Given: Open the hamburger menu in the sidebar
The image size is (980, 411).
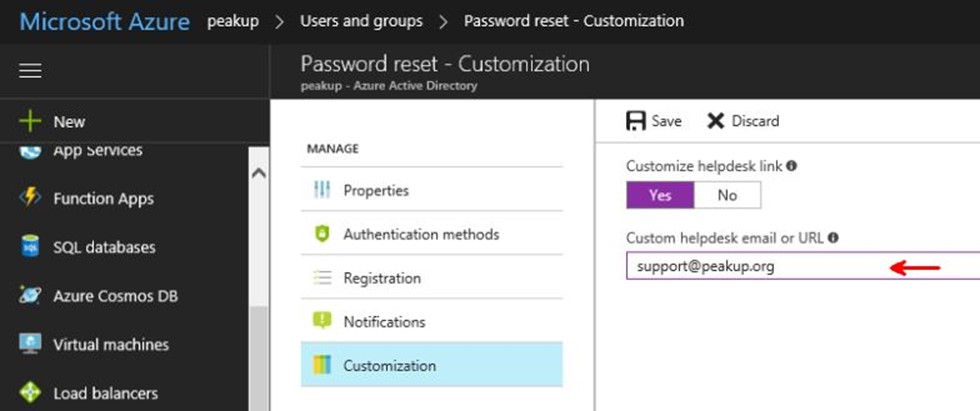Looking at the screenshot, I should click(30, 71).
